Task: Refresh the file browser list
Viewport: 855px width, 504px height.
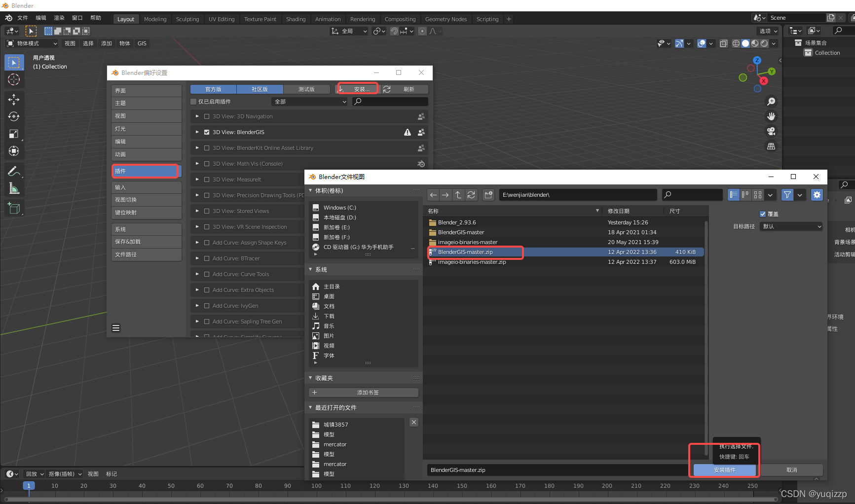Action: [471, 195]
